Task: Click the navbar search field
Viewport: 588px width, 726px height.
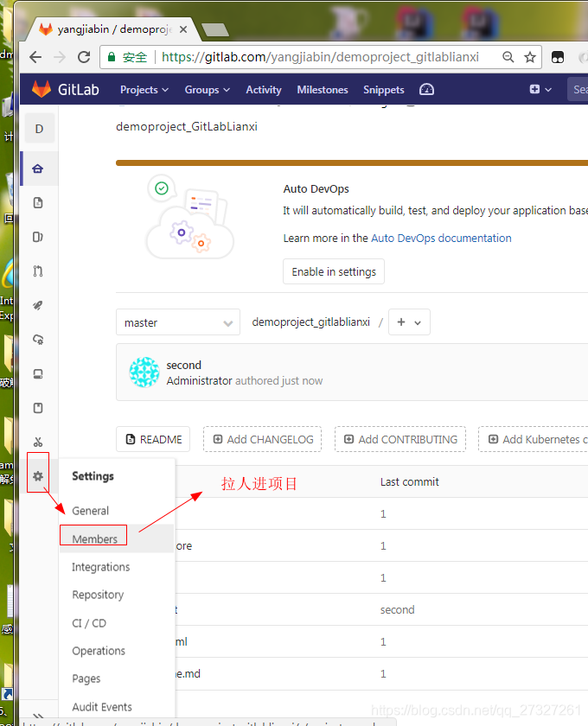Action: (578, 89)
